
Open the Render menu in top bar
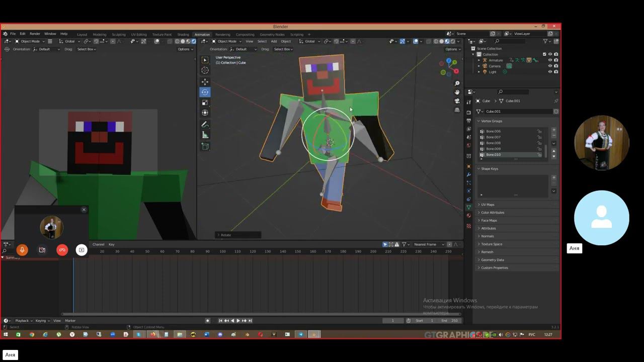point(35,34)
